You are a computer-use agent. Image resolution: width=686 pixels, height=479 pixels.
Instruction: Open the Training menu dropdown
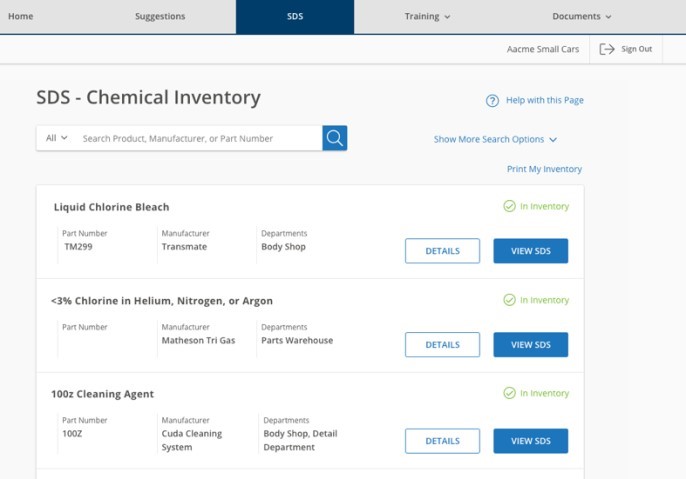[427, 17]
